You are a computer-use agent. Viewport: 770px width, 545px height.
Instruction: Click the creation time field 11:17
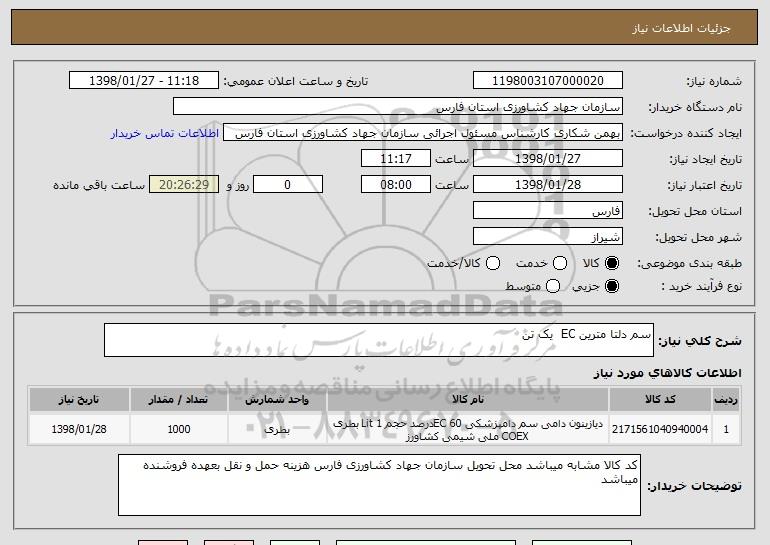tap(396, 159)
